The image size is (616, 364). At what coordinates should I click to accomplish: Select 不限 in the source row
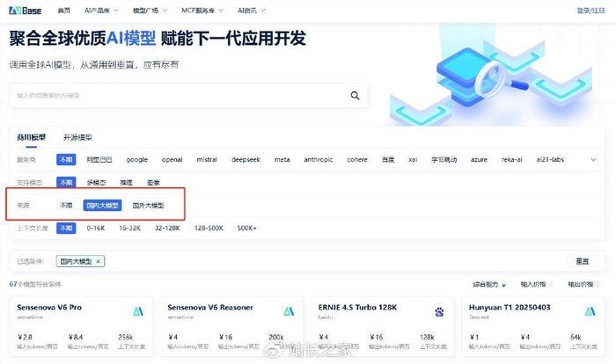pos(66,206)
